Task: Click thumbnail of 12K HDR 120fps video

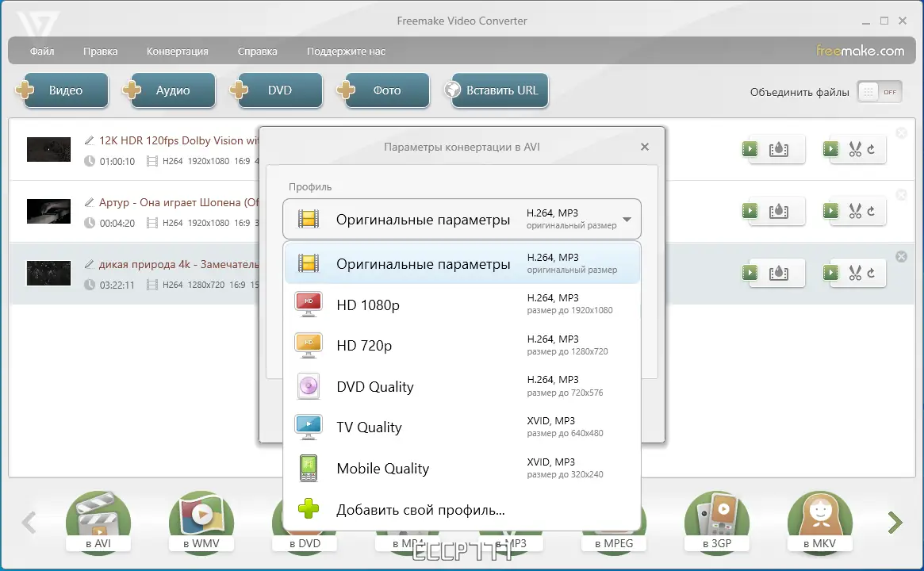Action: [49, 149]
